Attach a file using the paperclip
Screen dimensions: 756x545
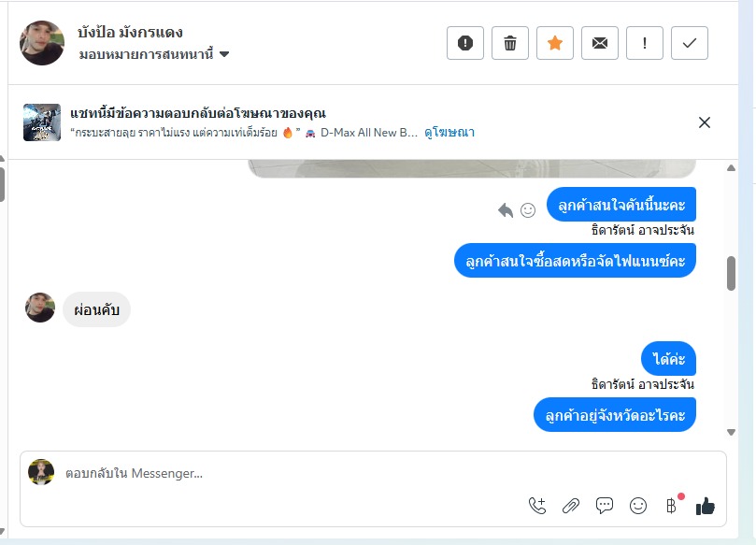[x=571, y=506]
